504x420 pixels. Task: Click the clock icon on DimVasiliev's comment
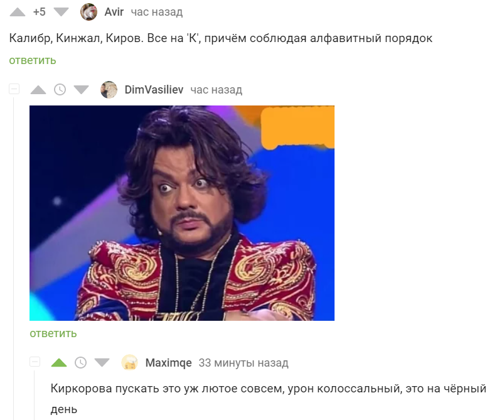point(60,90)
